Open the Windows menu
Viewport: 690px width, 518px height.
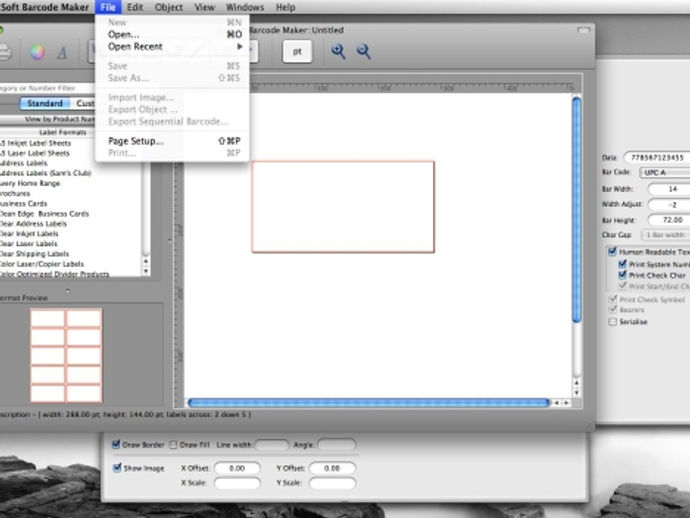245,7
